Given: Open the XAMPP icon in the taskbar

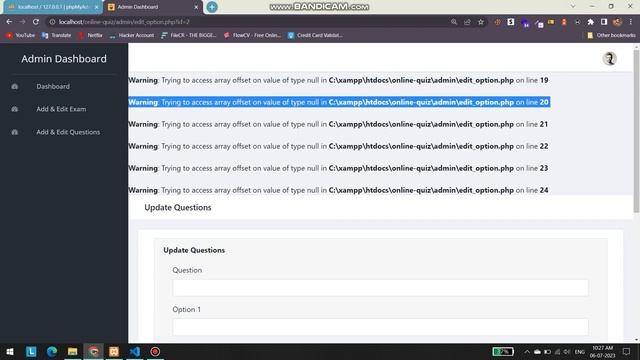Looking at the screenshot, I should coord(114,351).
